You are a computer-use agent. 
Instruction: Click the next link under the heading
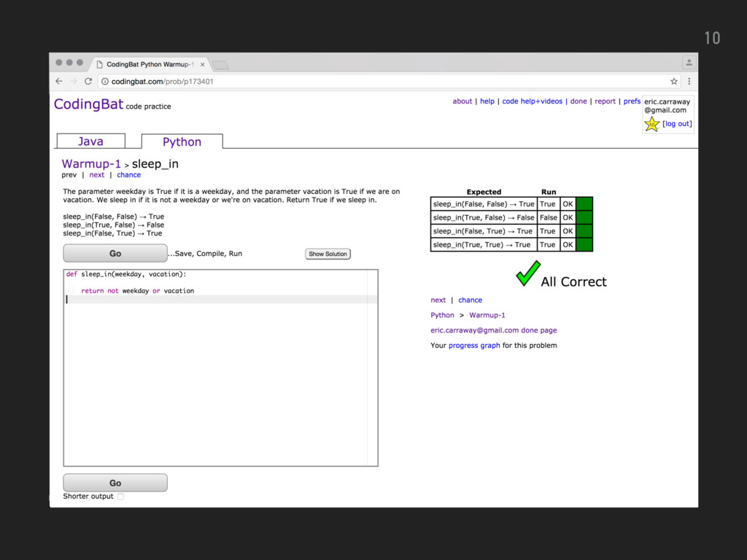[x=97, y=175]
